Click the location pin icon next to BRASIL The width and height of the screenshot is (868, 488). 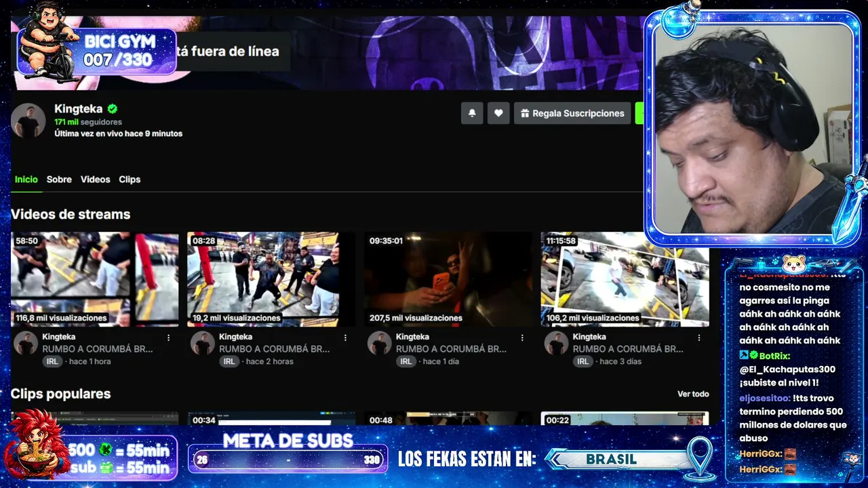click(699, 458)
